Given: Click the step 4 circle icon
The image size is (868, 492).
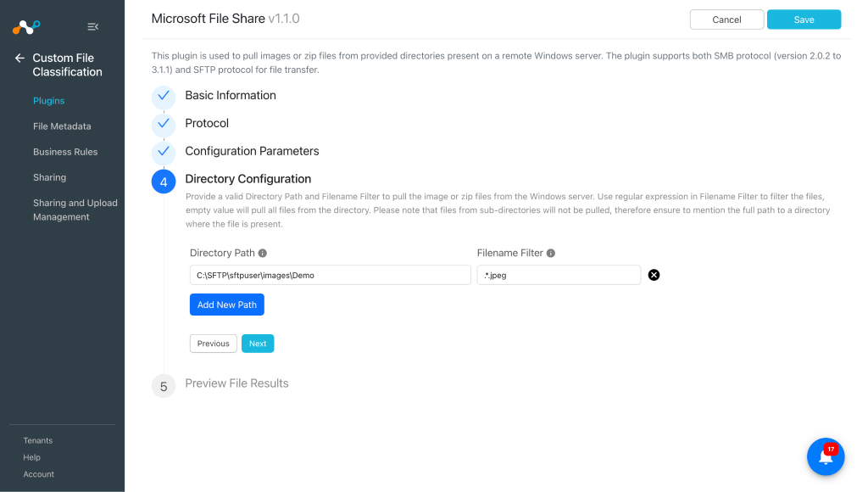Looking at the screenshot, I should pos(164,182).
